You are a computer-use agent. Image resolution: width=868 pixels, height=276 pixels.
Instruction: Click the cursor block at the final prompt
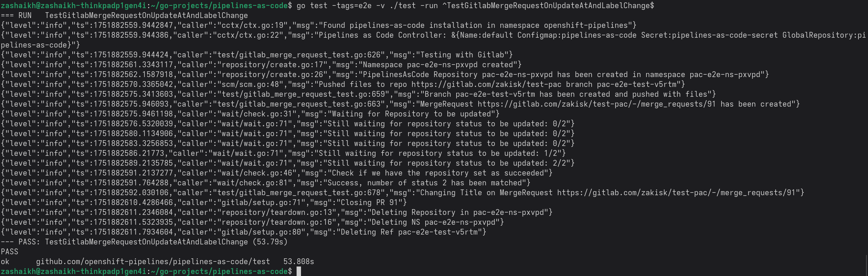299,271
